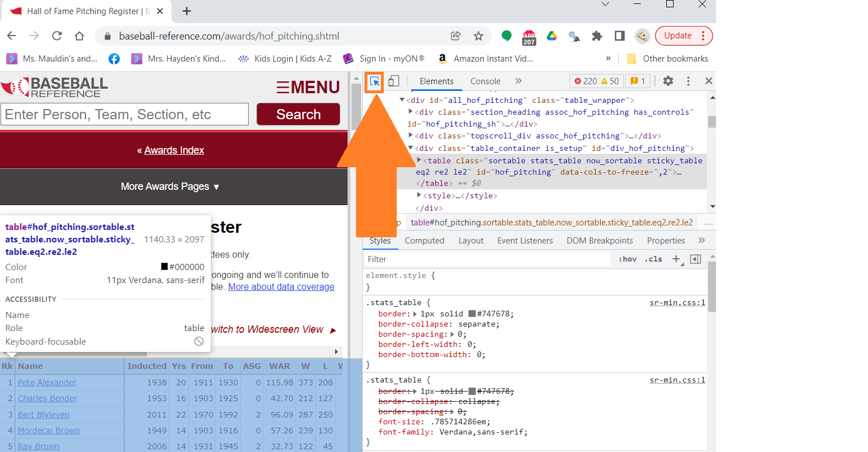The width and height of the screenshot is (868, 452).
Task: Go back to the previous page
Action: [12, 36]
